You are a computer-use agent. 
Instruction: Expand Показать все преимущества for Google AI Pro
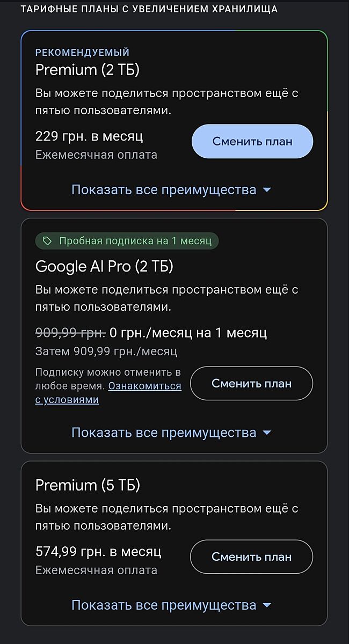coord(164,433)
